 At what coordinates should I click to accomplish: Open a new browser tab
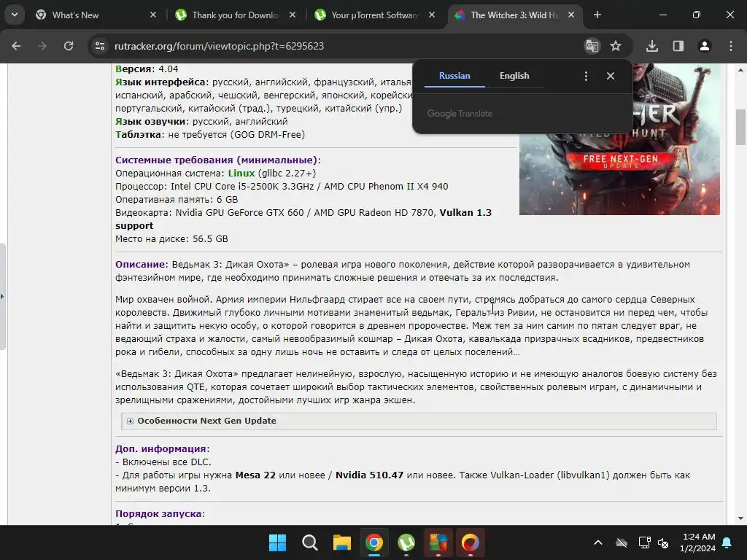[x=597, y=15]
